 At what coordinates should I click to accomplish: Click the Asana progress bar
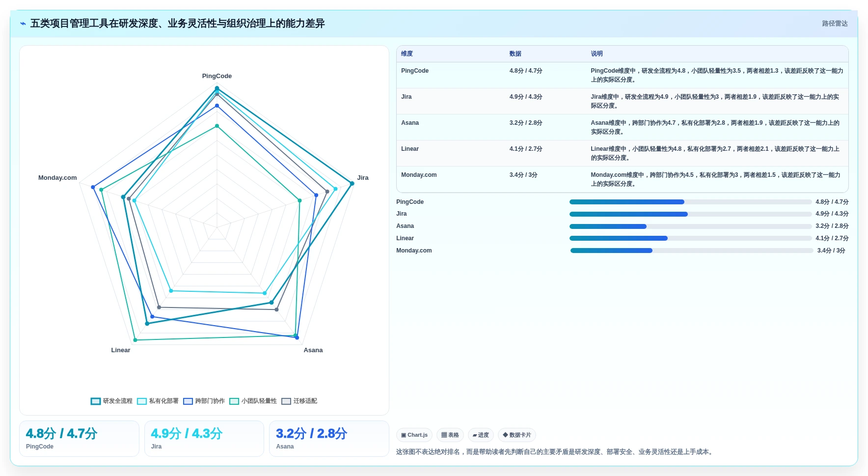click(690, 226)
